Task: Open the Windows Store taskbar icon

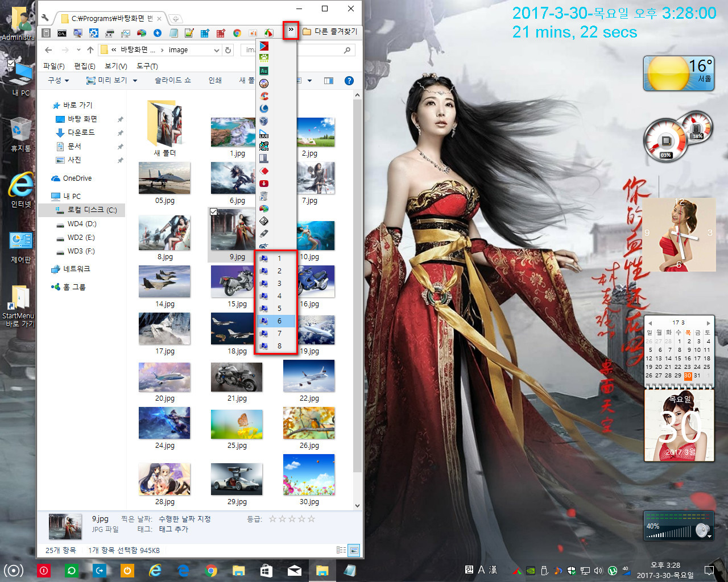Action: pyautogui.click(x=266, y=570)
